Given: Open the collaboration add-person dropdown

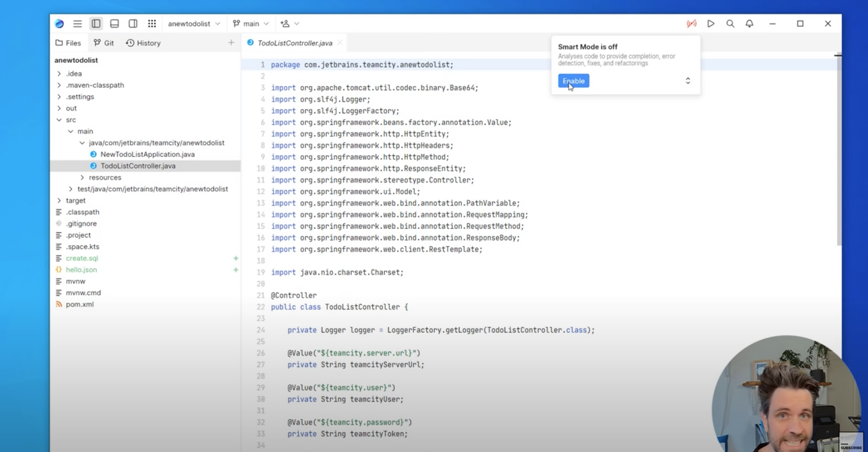Looking at the screenshot, I should 290,23.
